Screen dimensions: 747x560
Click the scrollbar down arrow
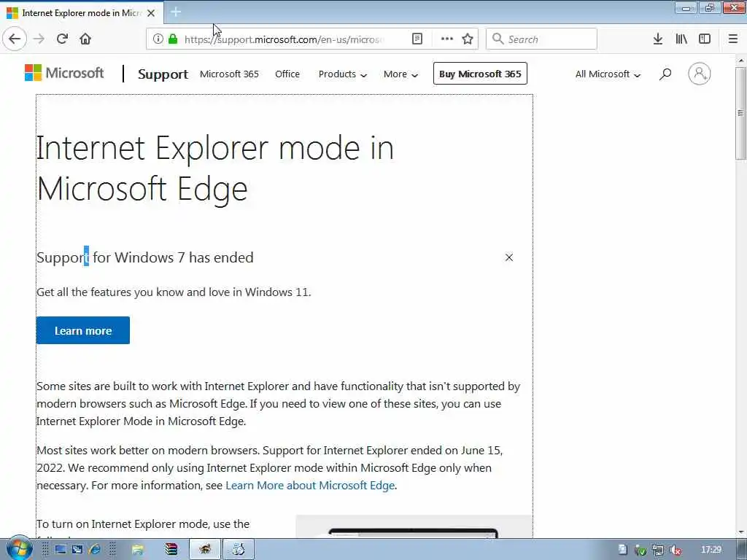coord(741,532)
